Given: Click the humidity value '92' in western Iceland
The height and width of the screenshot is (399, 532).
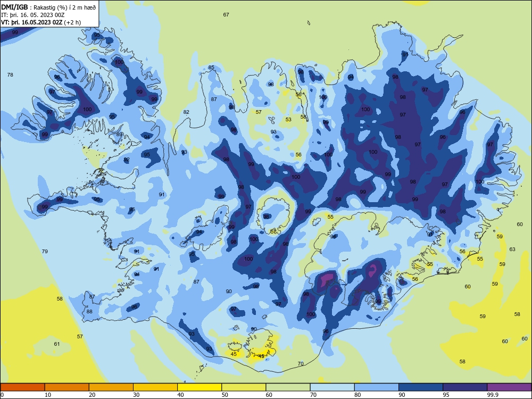Looking at the screenshot, I should coord(127,160).
